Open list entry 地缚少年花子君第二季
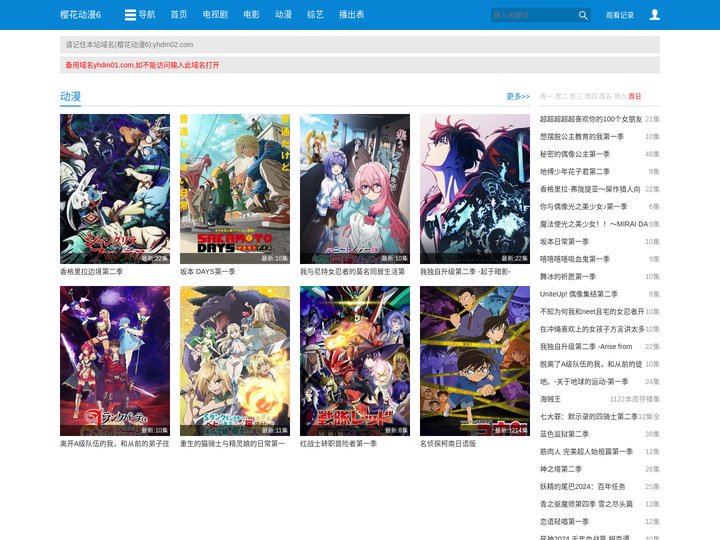The image size is (720, 540). [x=574, y=171]
